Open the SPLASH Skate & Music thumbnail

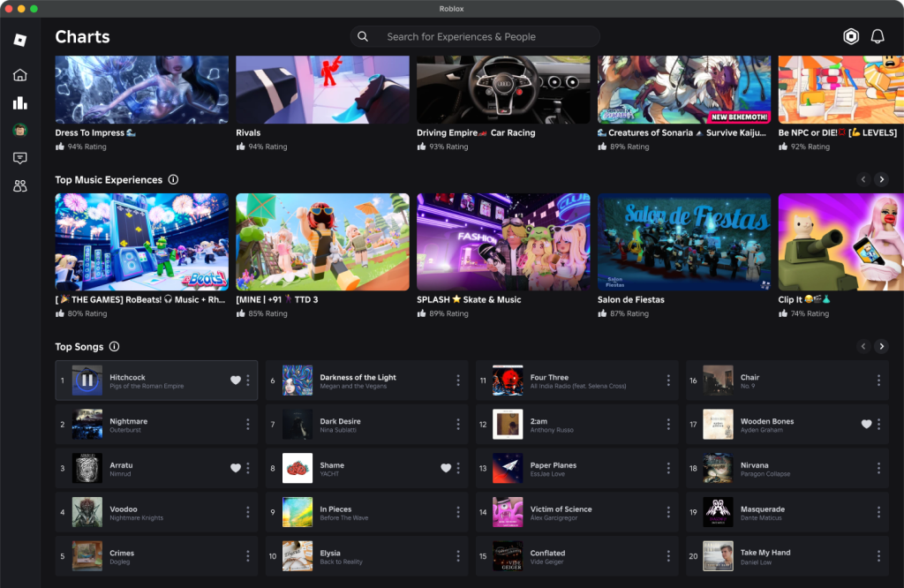point(503,242)
